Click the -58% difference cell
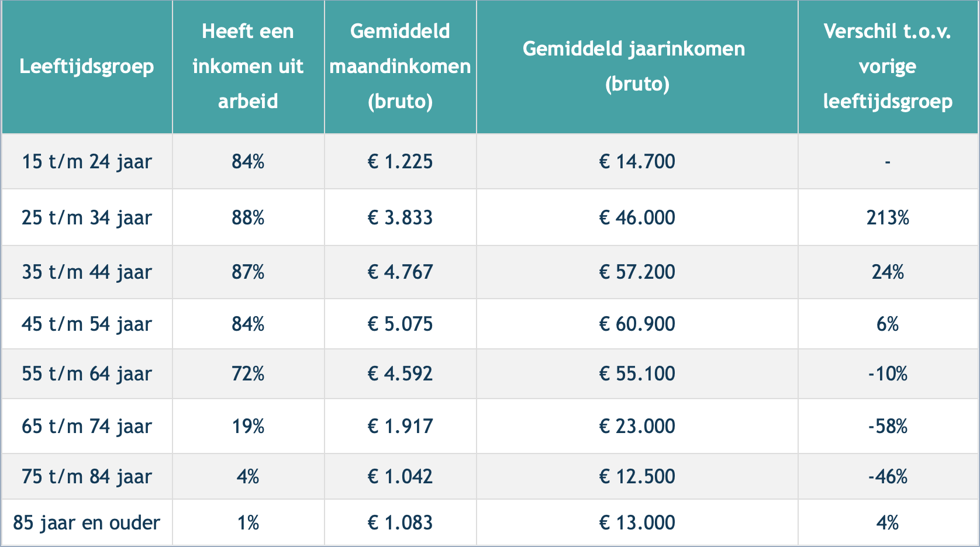Image resolution: width=980 pixels, height=547 pixels. point(888,426)
